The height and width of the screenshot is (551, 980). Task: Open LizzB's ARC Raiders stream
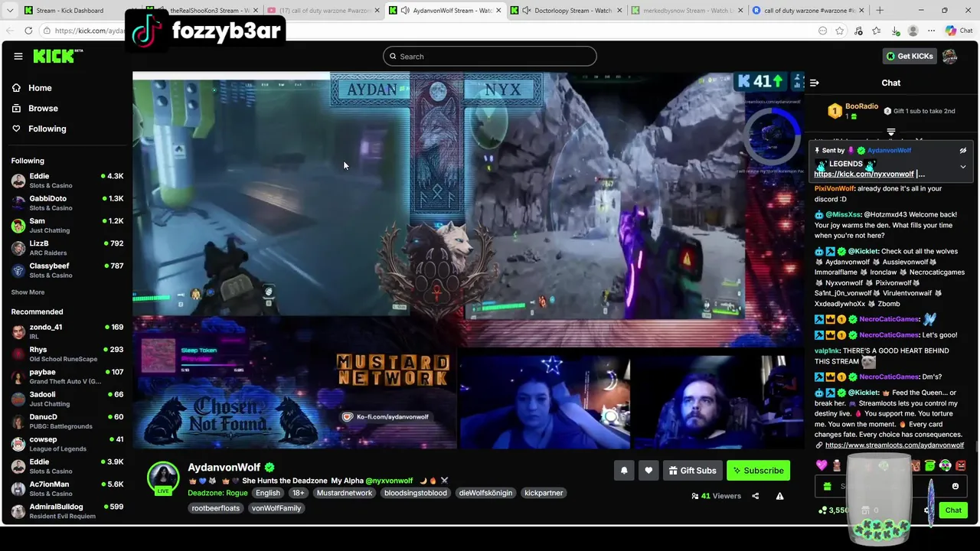pos(67,247)
